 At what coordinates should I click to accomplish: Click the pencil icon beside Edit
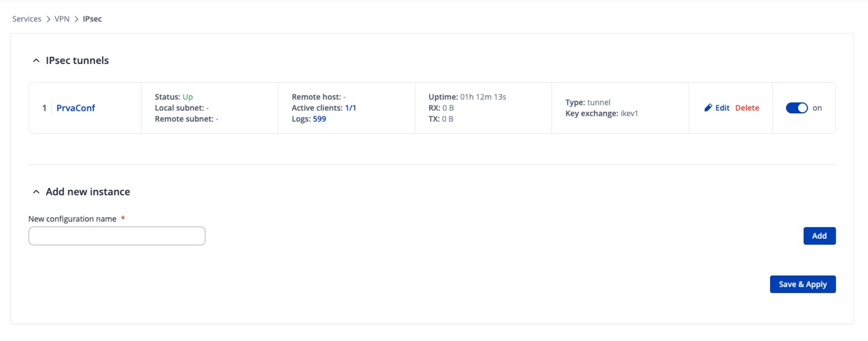pyautogui.click(x=708, y=108)
